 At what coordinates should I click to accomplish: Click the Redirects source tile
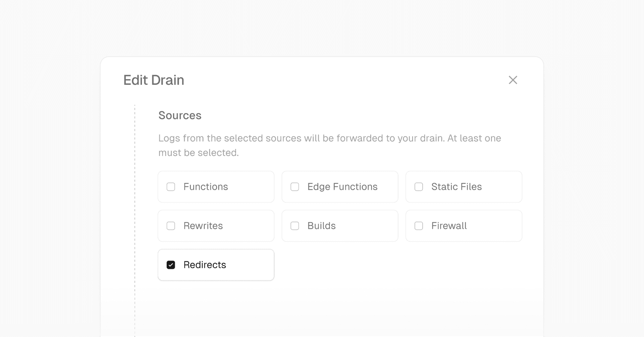[216, 265]
